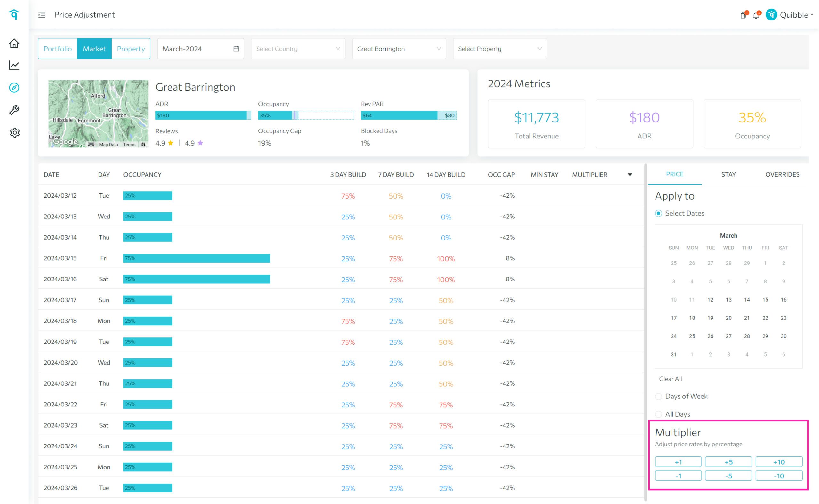
Task: Click the March-2024 date input field
Action: pyautogui.click(x=200, y=49)
